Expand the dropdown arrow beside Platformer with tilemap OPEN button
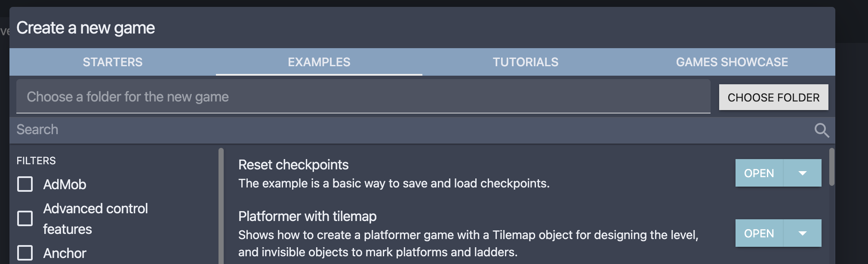Image resolution: width=868 pixels, height=264 pixels. 802,233
